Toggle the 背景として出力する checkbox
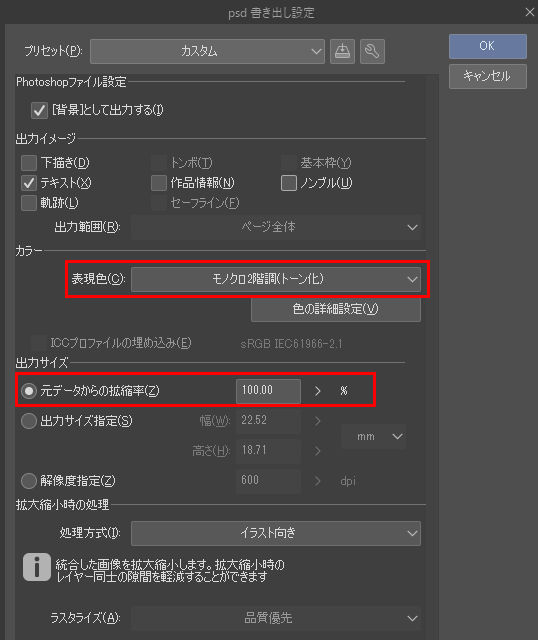Screen dimensions: 538x640 [x=39, y=110]
